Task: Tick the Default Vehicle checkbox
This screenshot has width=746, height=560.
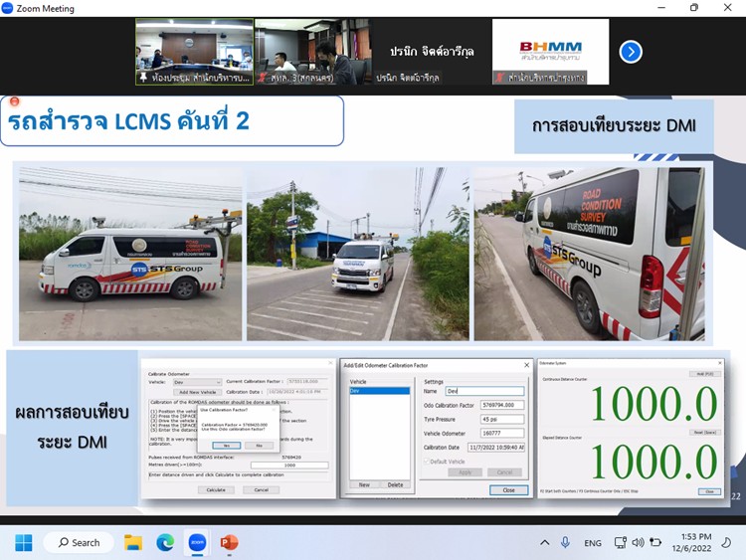Action: pyautogui.click(x=429, y=461)
